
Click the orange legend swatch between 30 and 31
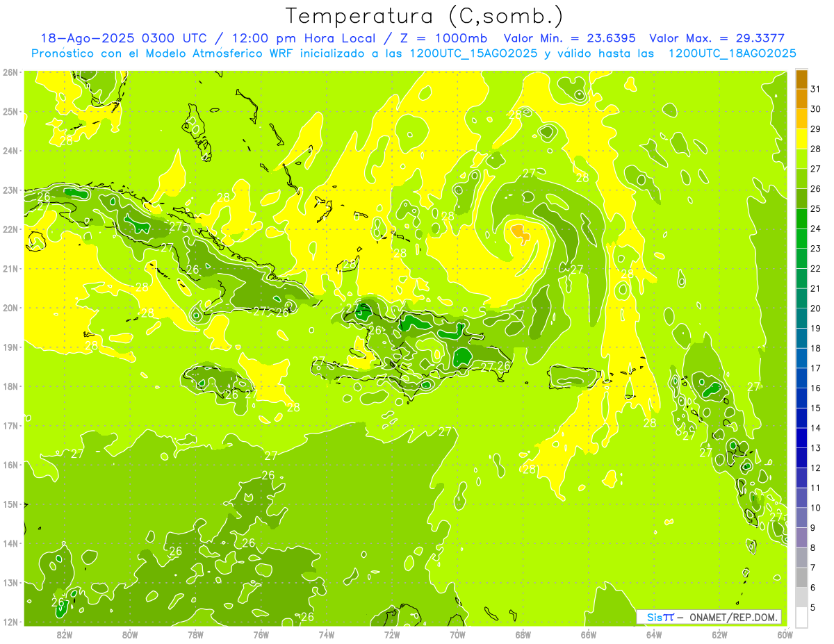click(x=801, y=99)
